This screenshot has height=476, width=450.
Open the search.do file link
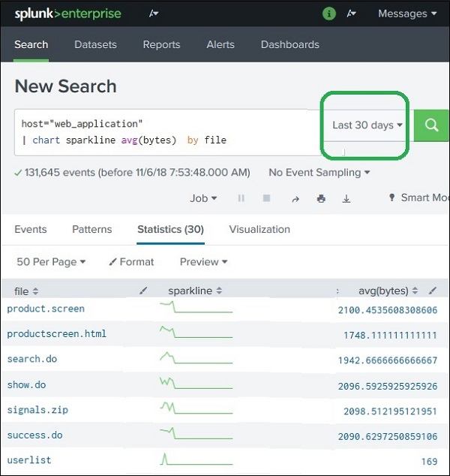pyautogui.click(x=31, y=359)
